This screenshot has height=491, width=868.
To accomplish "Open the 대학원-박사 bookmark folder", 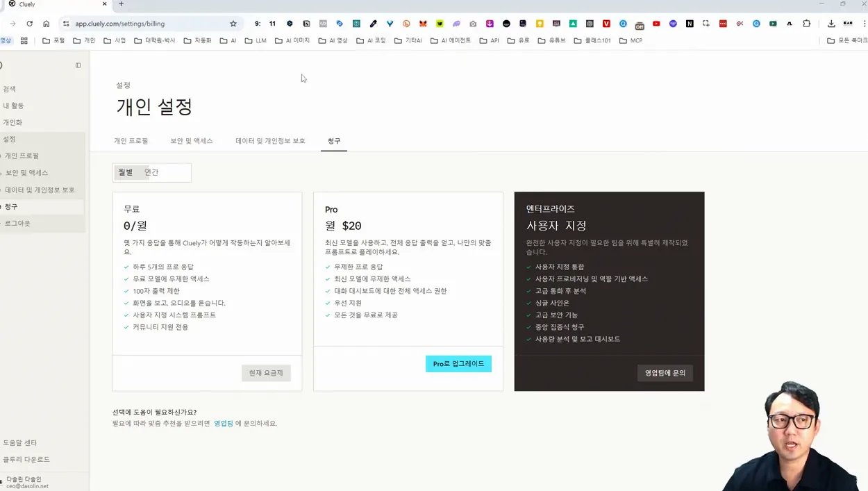I will pyautogui.click(x=155, y=41).
